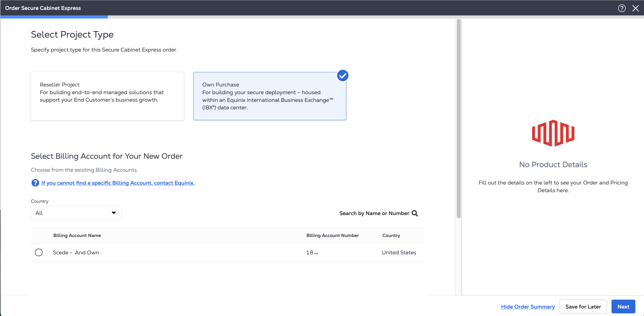Select the Own Purchase card
The width and height of the screenshot is (644, 316).
pos(270,96)
